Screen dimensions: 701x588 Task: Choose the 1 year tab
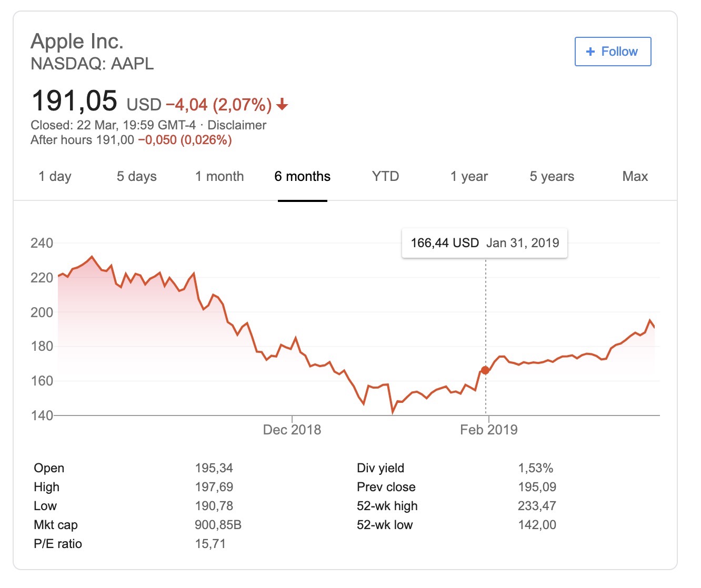pyautogui.click(x=469, y=177)
